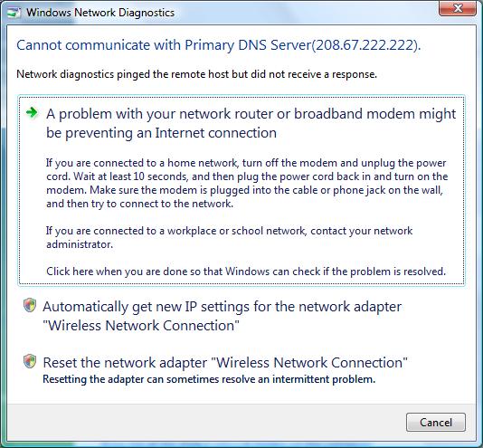
Task: Click the 'Network diagnostics pinged the remote host' text
Action: click(196, 74)
